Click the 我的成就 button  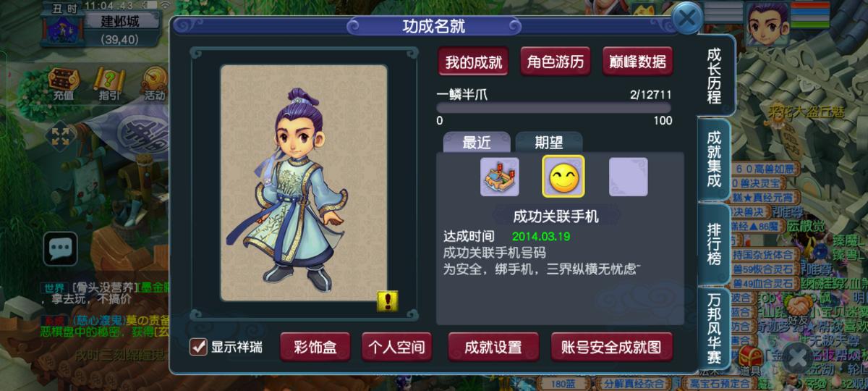coord(474,62)
